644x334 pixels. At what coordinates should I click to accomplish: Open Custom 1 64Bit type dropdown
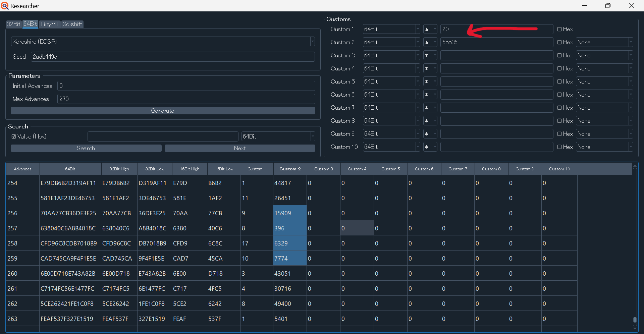(391, 29)
